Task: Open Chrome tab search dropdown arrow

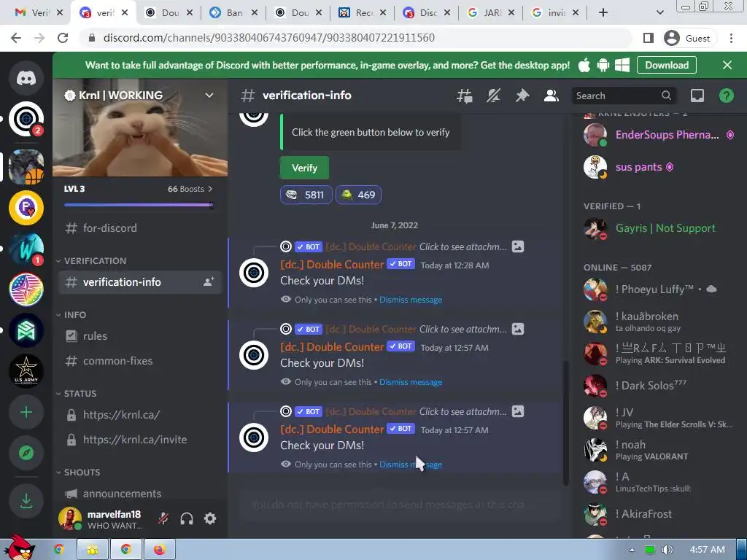Action: [x=659, y=12]
